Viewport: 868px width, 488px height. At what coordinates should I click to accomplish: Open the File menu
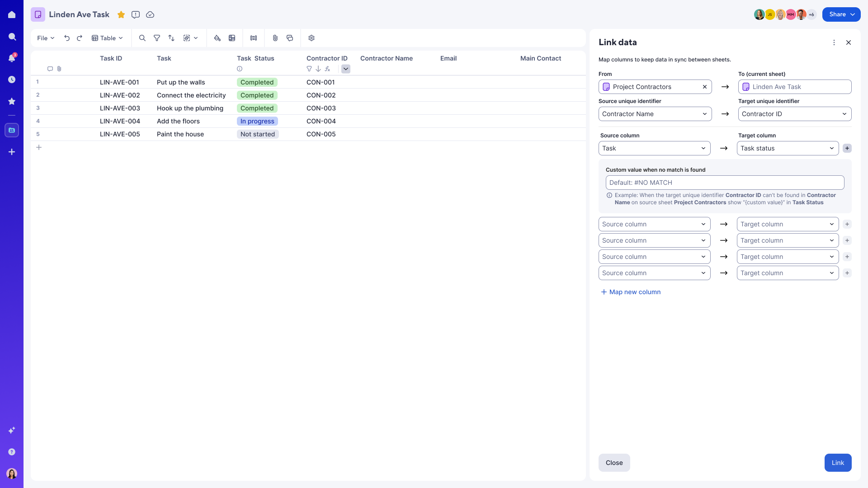tap(45, 38)
